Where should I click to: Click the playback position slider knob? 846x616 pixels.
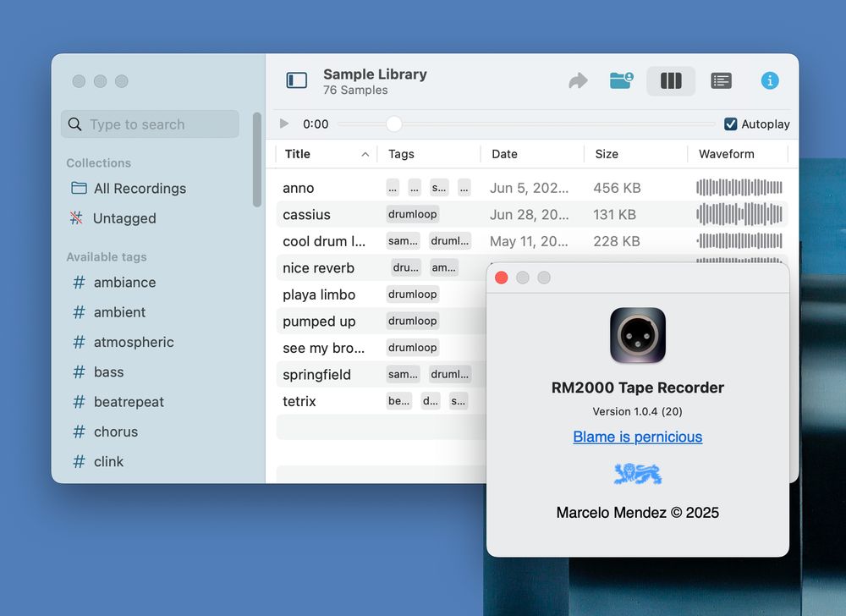[x=394, y=124]
